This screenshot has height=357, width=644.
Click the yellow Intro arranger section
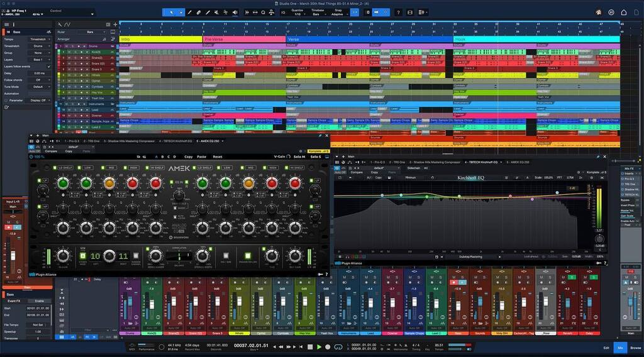pos(160,39)
